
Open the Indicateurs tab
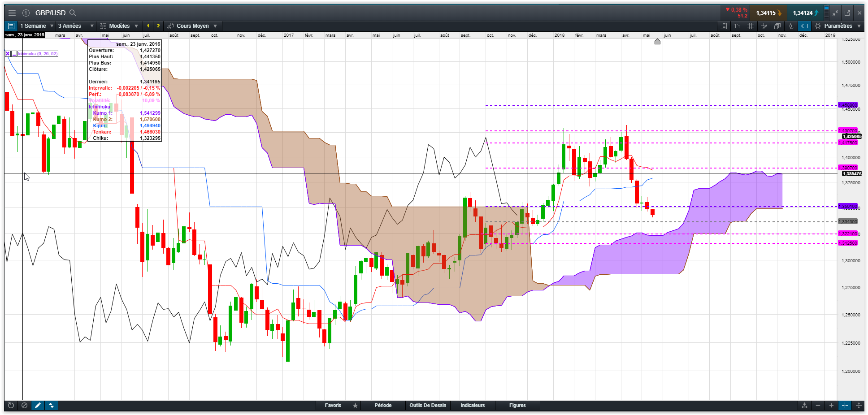click(473, 405)
